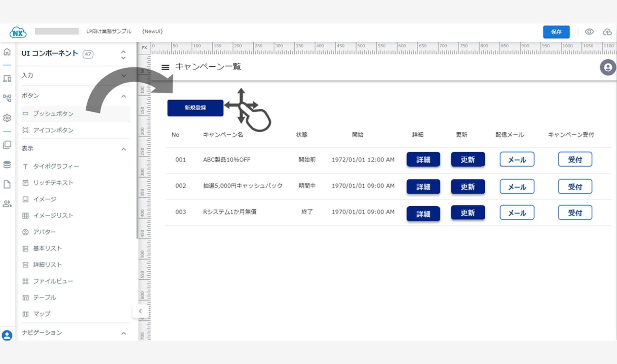Open the settings gear in sidebar
The height and width of the screenshot is (364, 617).
(x=7, y=118)
